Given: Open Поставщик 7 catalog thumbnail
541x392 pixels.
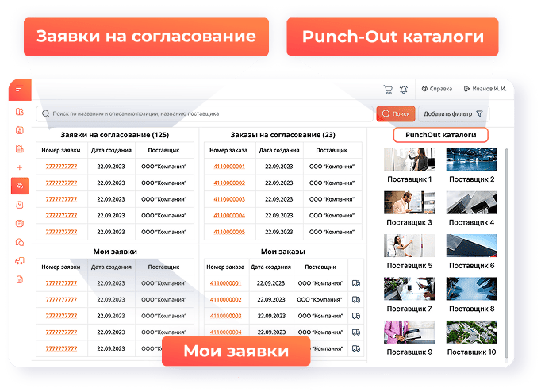Looking at the screenshot, I should (x=409, y=289).
